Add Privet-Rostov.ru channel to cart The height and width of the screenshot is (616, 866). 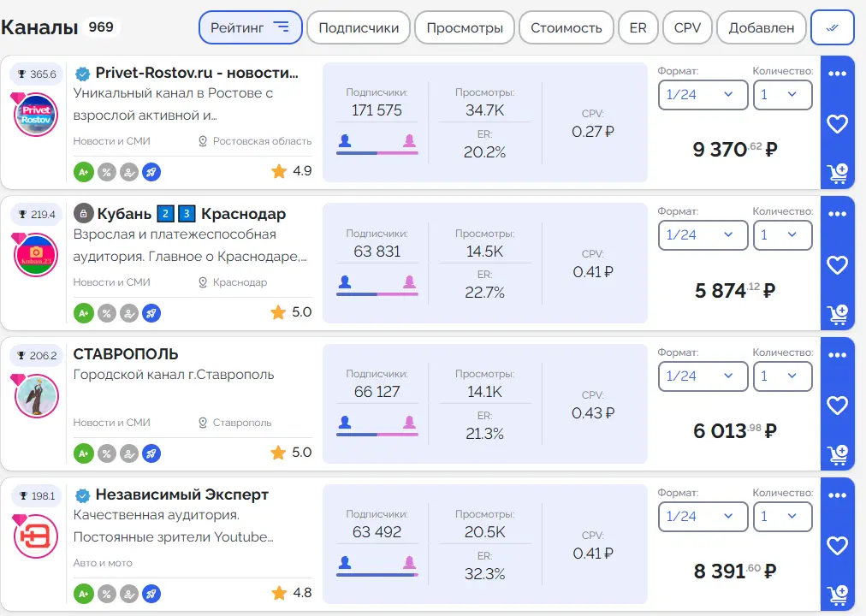pos(837,174)
